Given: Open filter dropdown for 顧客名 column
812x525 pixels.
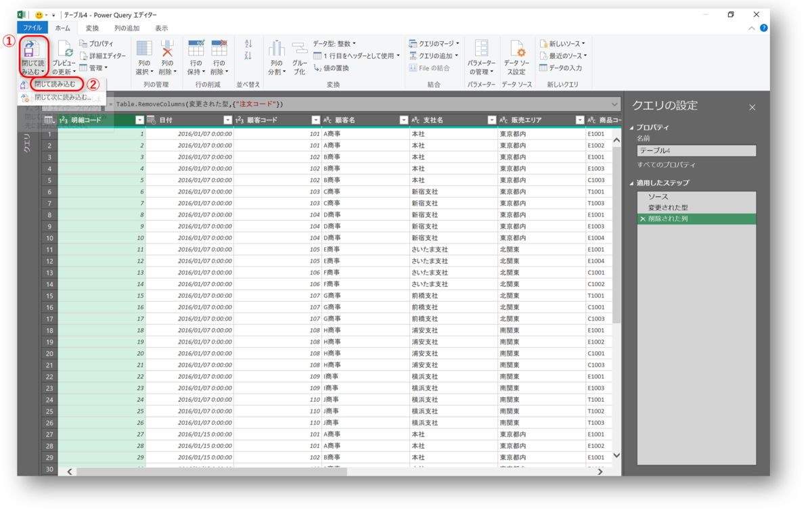Looking at the screenshot, I should 403,120.
